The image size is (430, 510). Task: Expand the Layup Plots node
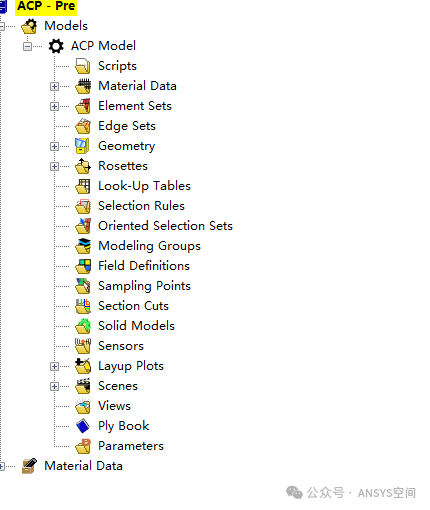(x=54, y=366)
